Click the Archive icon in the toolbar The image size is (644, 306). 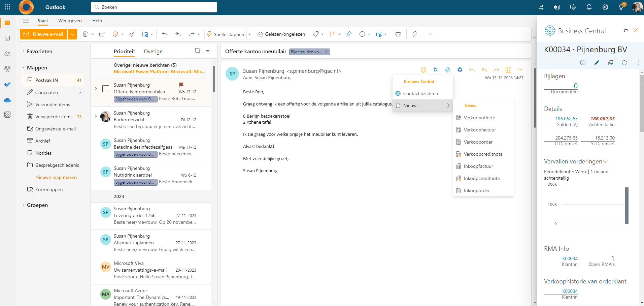102,34
